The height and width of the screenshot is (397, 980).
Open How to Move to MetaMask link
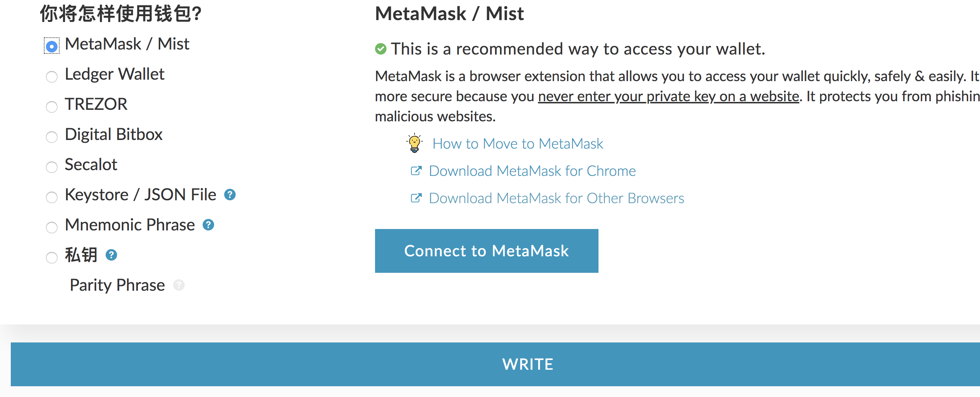517,144
